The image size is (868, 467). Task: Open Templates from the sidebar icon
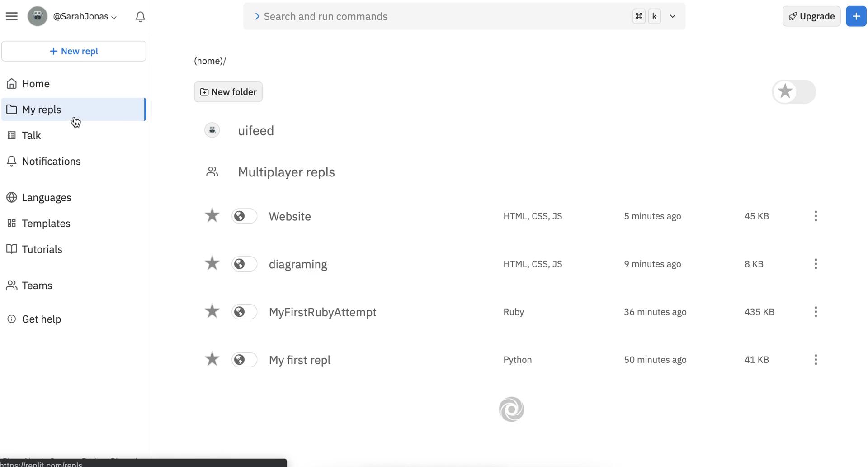coord(12,223)
